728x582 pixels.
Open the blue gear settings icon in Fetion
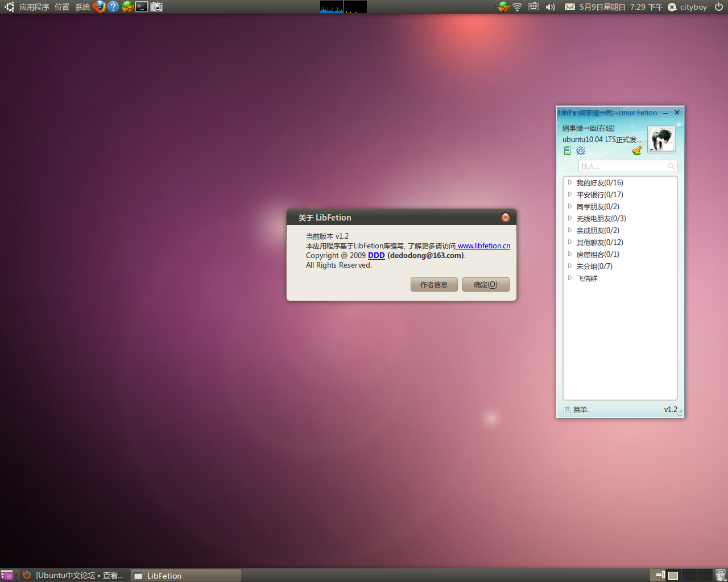(581, 151)
